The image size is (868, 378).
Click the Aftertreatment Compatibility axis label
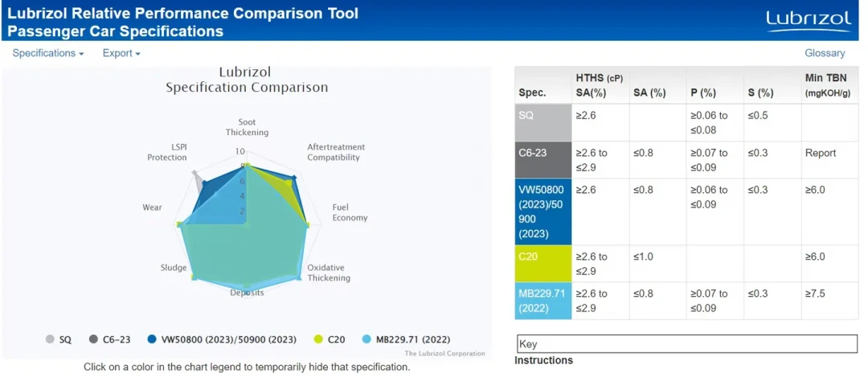[336, 152]
